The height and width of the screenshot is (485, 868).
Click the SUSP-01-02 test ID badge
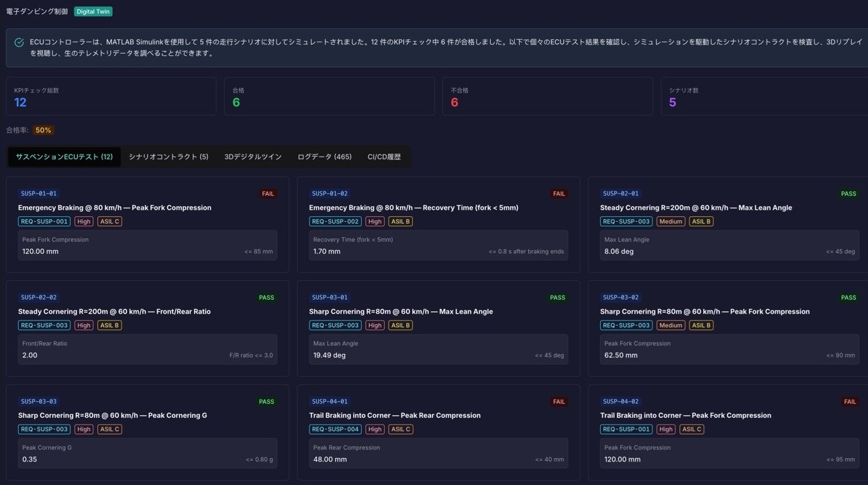coord(330,193)
